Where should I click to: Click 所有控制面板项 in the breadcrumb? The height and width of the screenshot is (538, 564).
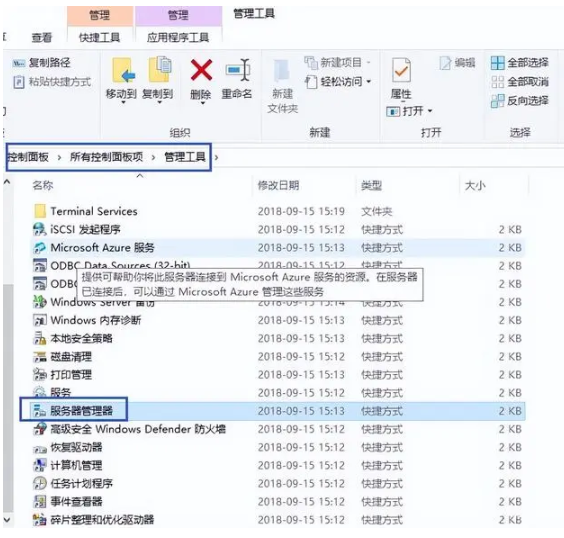click(106, 157)
